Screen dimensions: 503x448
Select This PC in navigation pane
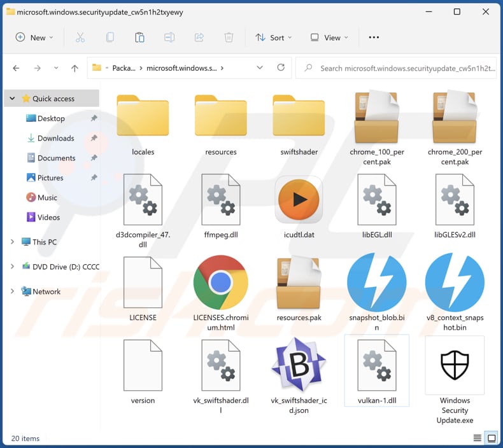39,242
